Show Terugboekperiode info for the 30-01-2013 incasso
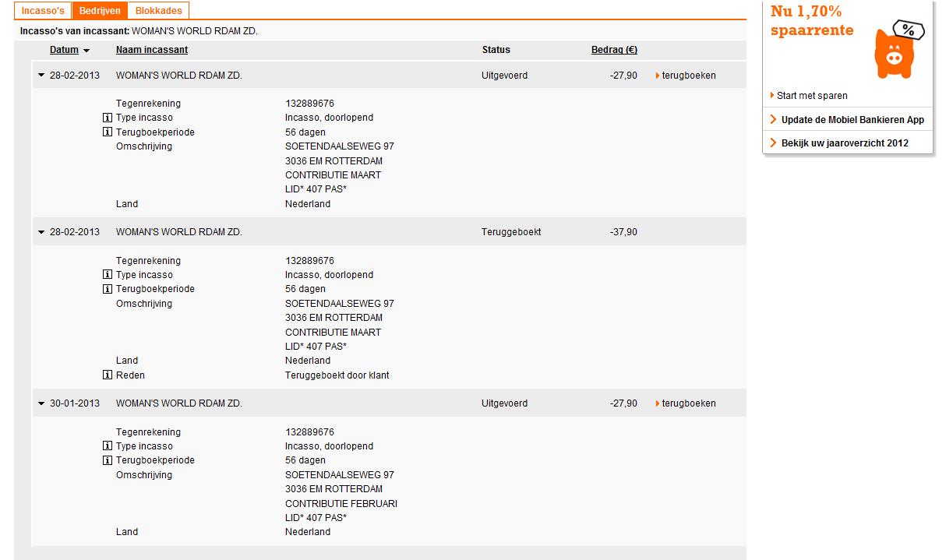946x560 pixels. tap(108, 460)
